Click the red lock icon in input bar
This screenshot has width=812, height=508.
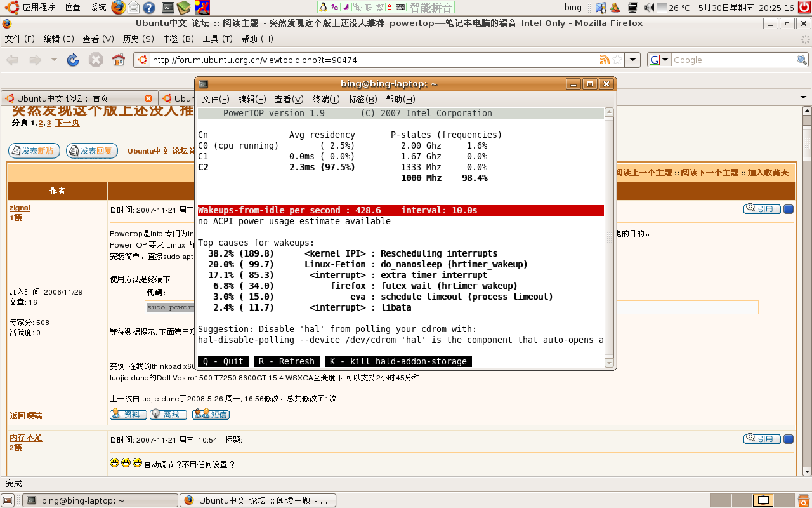390,8
